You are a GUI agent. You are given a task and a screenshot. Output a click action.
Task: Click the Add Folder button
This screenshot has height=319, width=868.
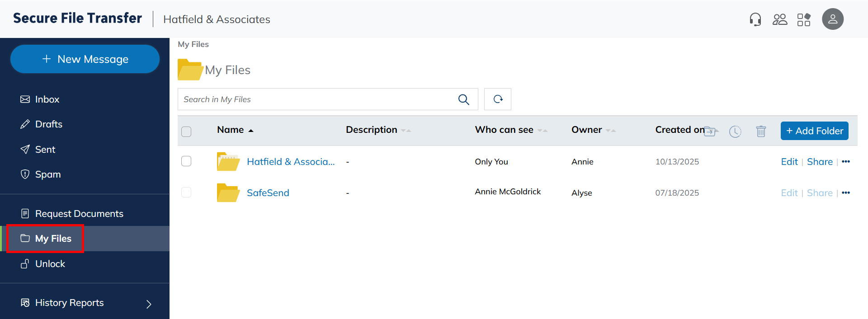[x=814, y=131]
